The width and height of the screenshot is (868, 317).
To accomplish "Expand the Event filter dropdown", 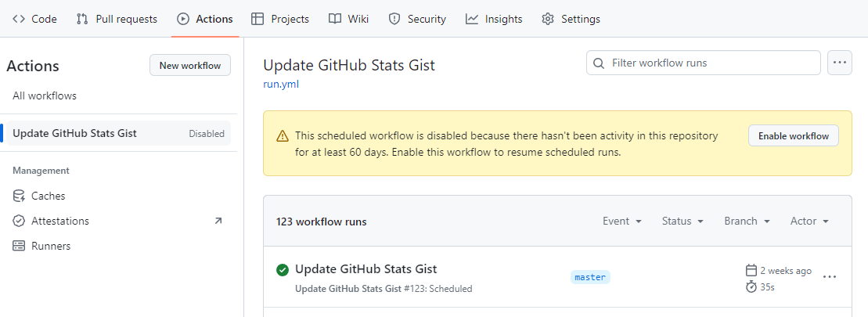I will coord(622,221).
